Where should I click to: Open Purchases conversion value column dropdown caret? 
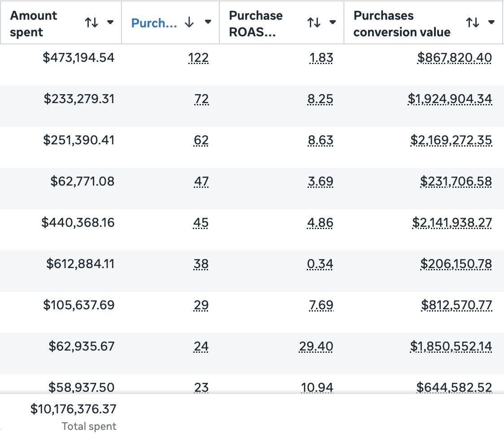(491, 22)
